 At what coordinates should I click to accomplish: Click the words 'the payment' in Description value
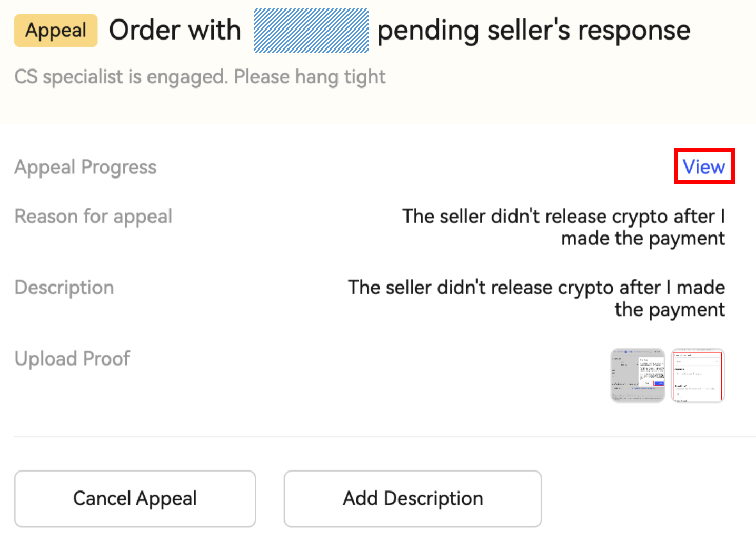point(670,310)
